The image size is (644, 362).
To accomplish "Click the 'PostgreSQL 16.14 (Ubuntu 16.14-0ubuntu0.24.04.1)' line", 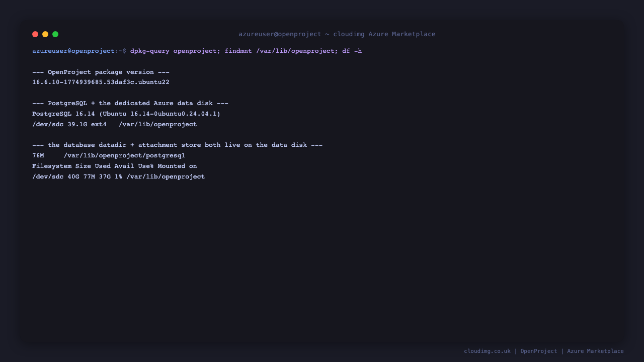I will tap(126, 114).
